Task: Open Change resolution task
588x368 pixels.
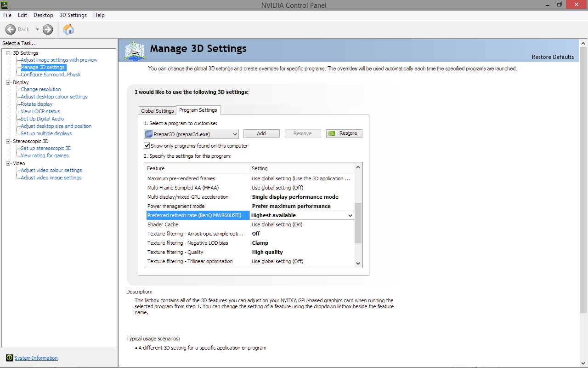Action: [x=41, y=89]
